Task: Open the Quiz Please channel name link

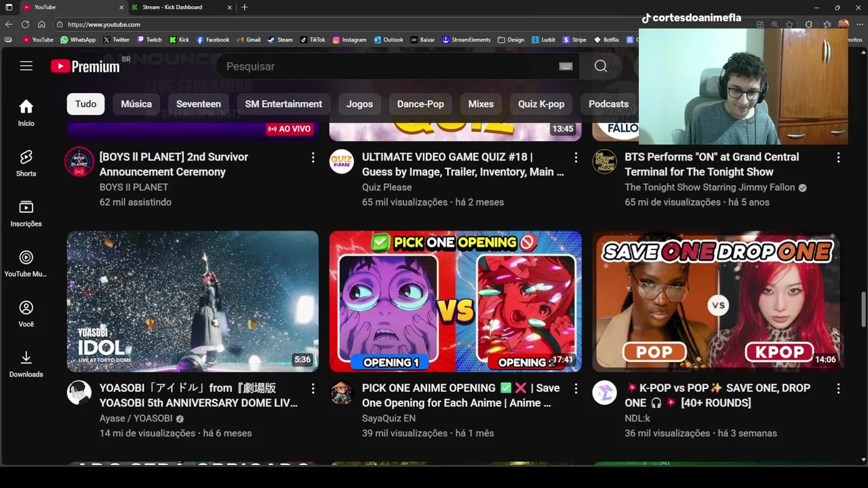Action: [387, 187]
